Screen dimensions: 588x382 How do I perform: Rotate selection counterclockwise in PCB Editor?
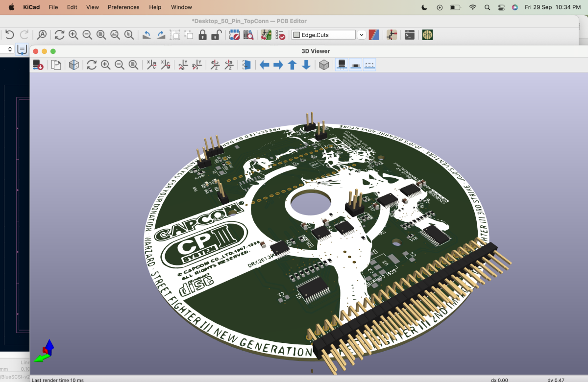tap(147, 35)
